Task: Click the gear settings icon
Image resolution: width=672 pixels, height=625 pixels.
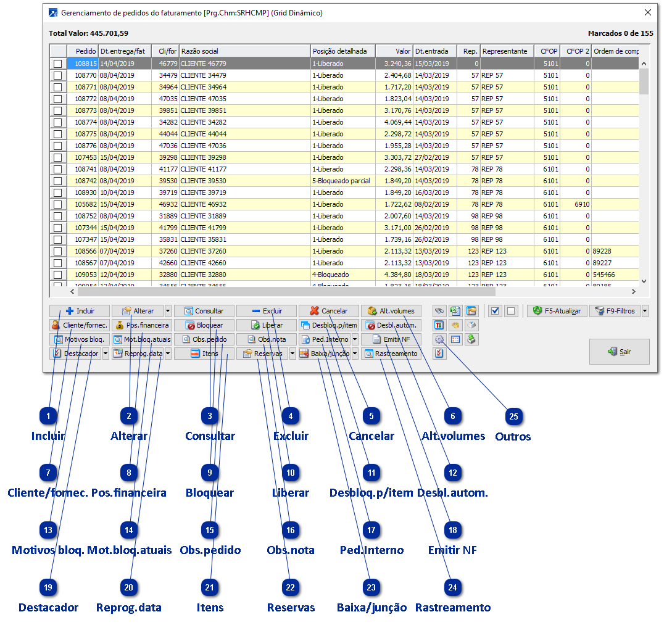Action: coord(439,339)
